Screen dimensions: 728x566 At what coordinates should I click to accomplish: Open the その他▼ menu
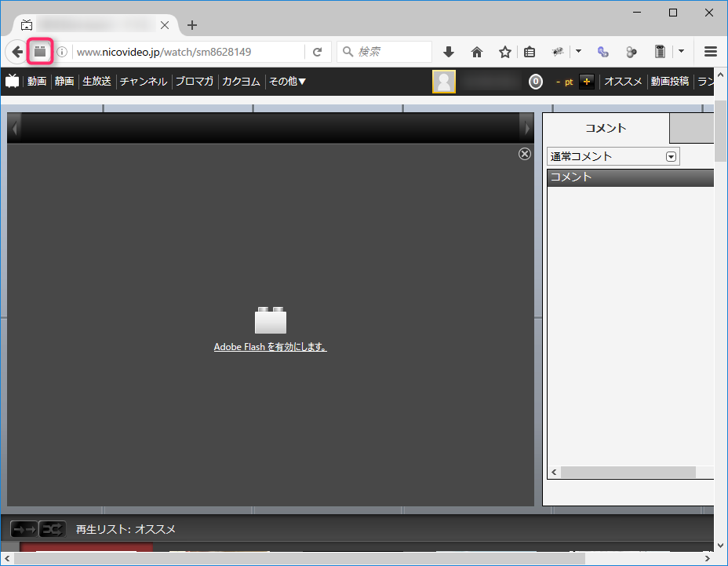[x=287, y=81]
